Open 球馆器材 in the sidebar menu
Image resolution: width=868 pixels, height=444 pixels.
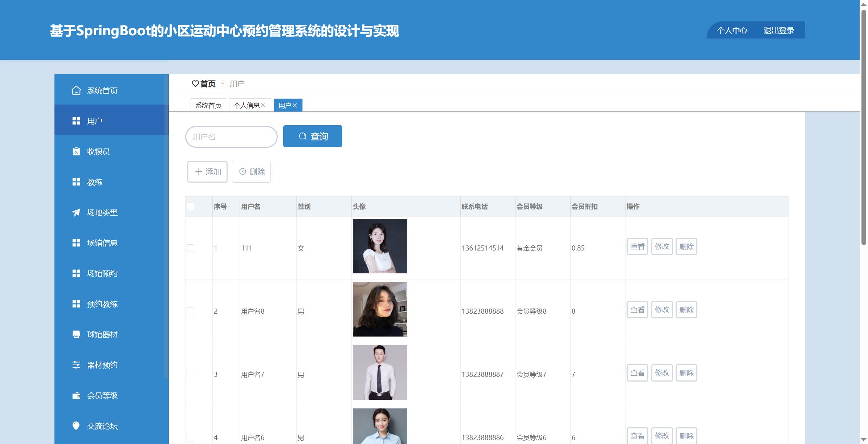click(x=111, y=334)
